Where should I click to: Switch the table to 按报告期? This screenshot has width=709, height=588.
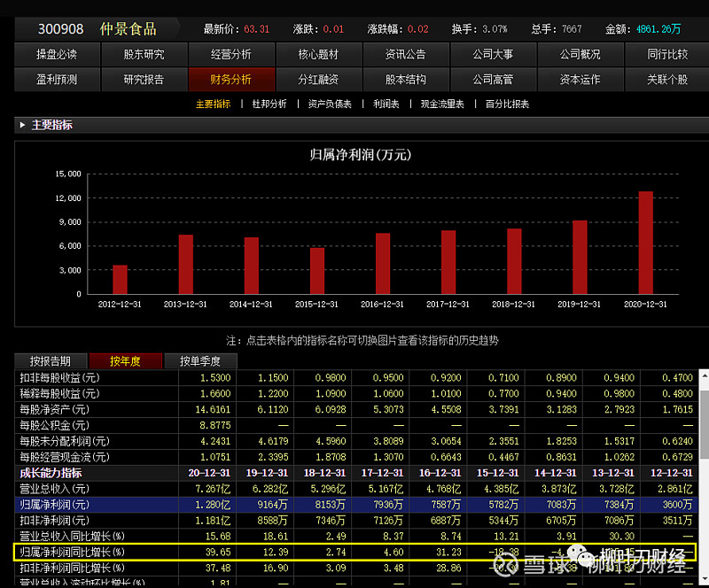coord(51,361)
